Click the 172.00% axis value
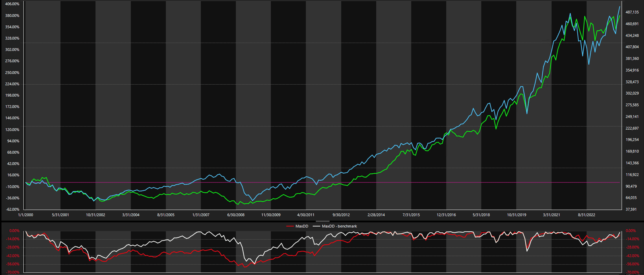 [x=12, y=107]
